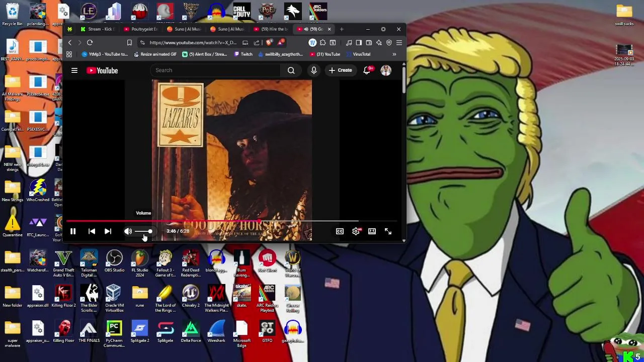Switch to the Poultrygeist tab

(141, 29)
